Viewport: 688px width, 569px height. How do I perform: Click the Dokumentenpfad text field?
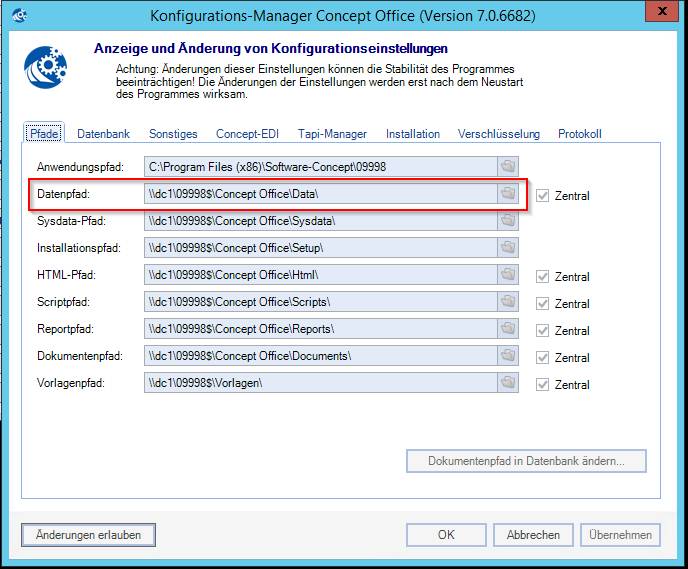pos(321,355)
